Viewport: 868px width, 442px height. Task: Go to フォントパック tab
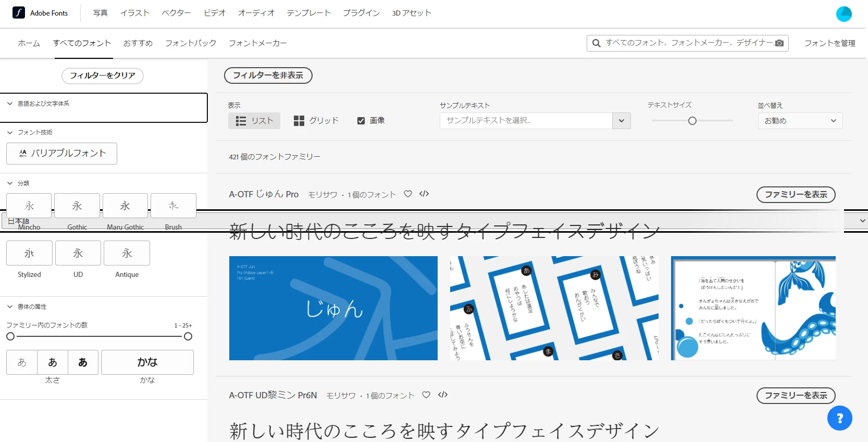(x=191, y=43)
